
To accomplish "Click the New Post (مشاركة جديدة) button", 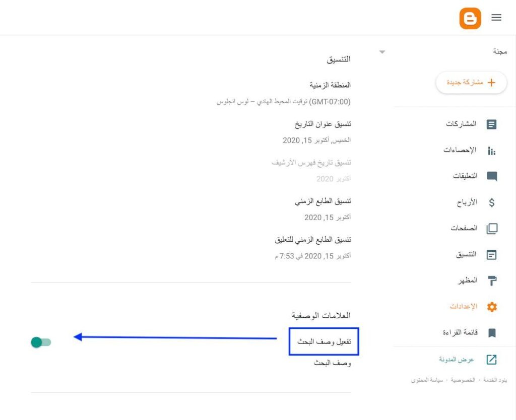I will [x=471, y=83].
